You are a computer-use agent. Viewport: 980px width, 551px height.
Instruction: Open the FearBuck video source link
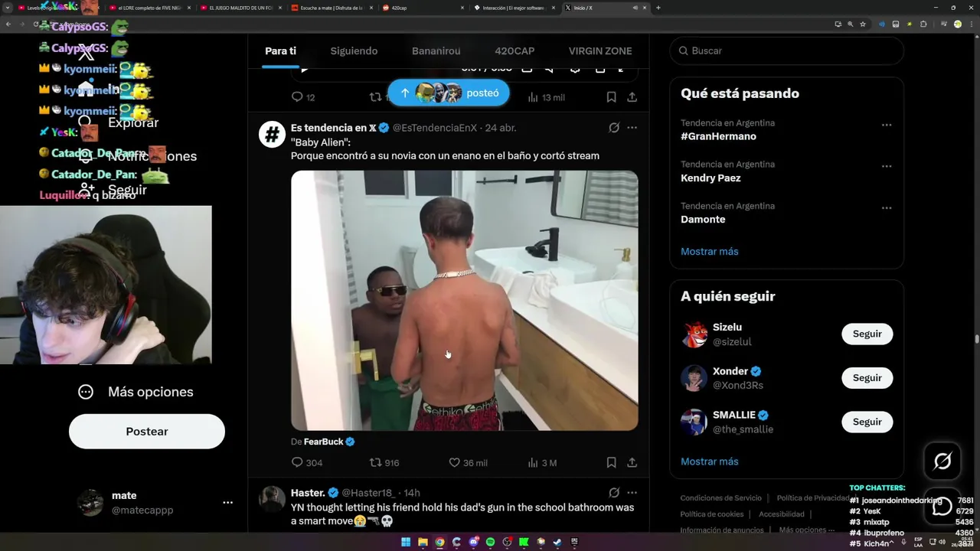328,442
